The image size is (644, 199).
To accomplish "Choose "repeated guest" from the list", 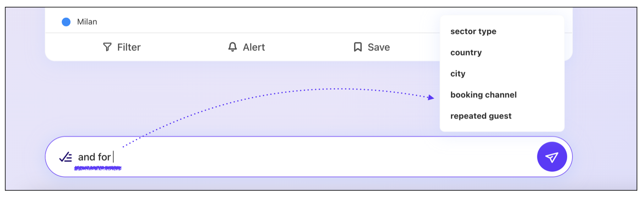I will (x=481, y=116).
